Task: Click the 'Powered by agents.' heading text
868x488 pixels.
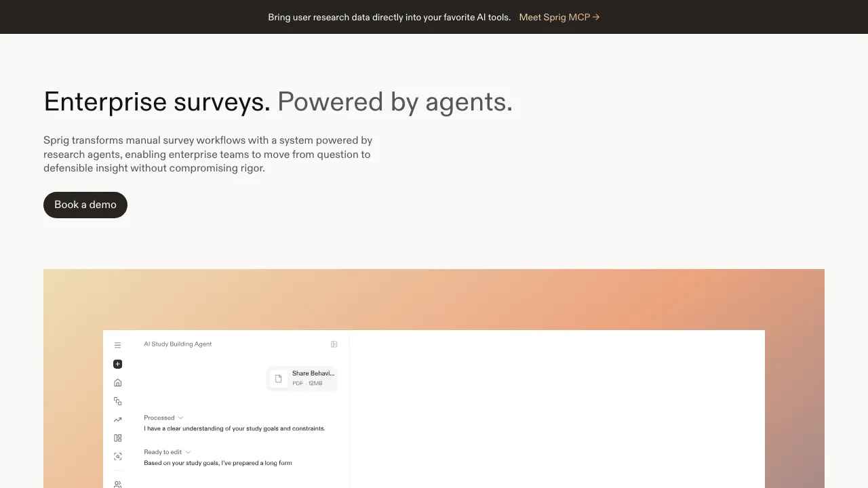Action: 395,102
